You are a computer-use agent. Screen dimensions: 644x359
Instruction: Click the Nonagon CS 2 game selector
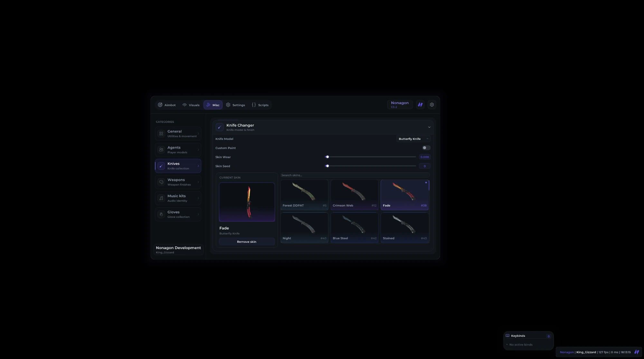pos(400,104)
